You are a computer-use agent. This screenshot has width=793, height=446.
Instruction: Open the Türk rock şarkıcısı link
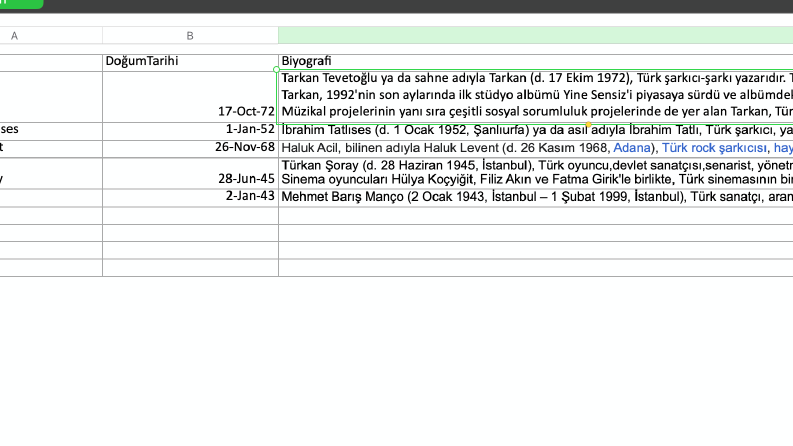coord(714,148)
